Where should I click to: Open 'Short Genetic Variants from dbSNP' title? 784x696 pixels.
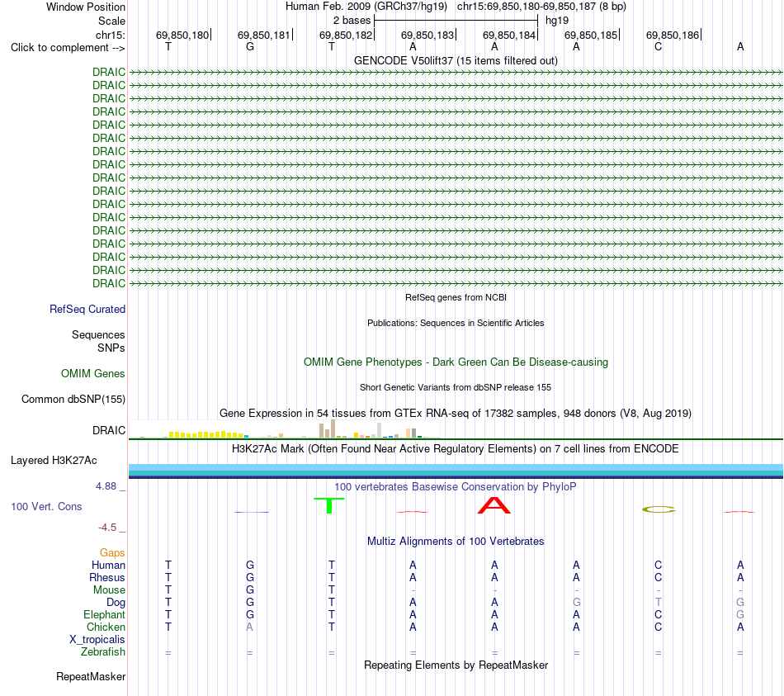(x=456, y=387)
